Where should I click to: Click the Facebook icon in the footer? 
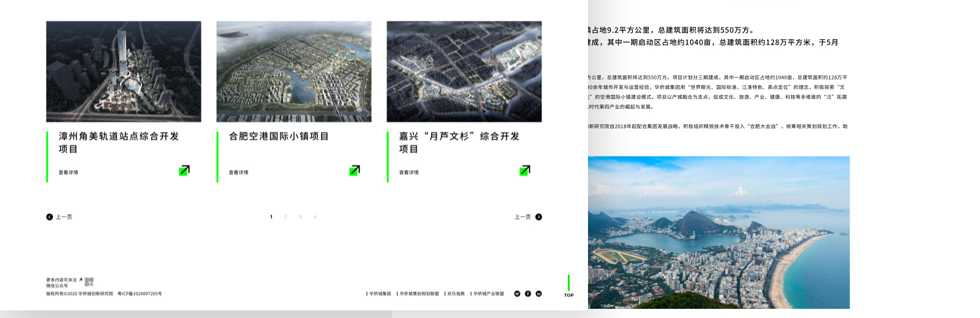coord(528,294)
